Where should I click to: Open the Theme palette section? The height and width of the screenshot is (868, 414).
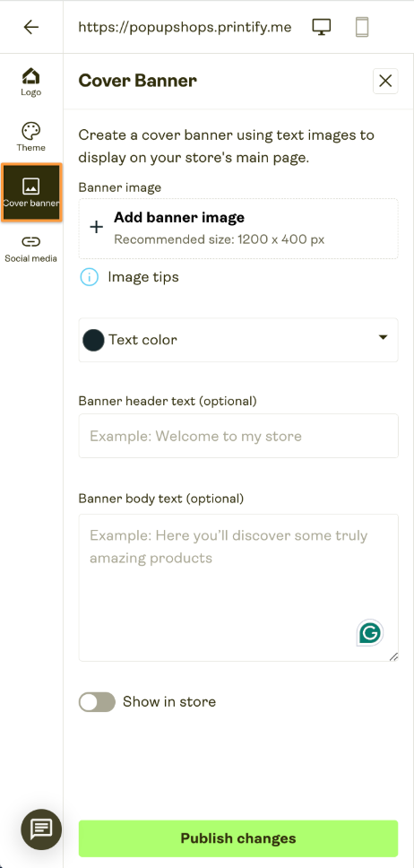31,137
